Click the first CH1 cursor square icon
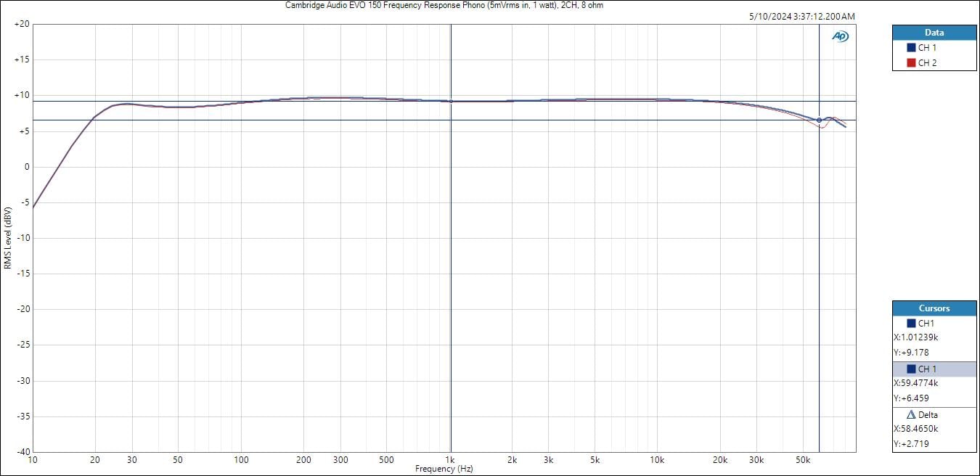Viewport: 980px width, 476px height. pyautogui.click(x=911, y=324)
